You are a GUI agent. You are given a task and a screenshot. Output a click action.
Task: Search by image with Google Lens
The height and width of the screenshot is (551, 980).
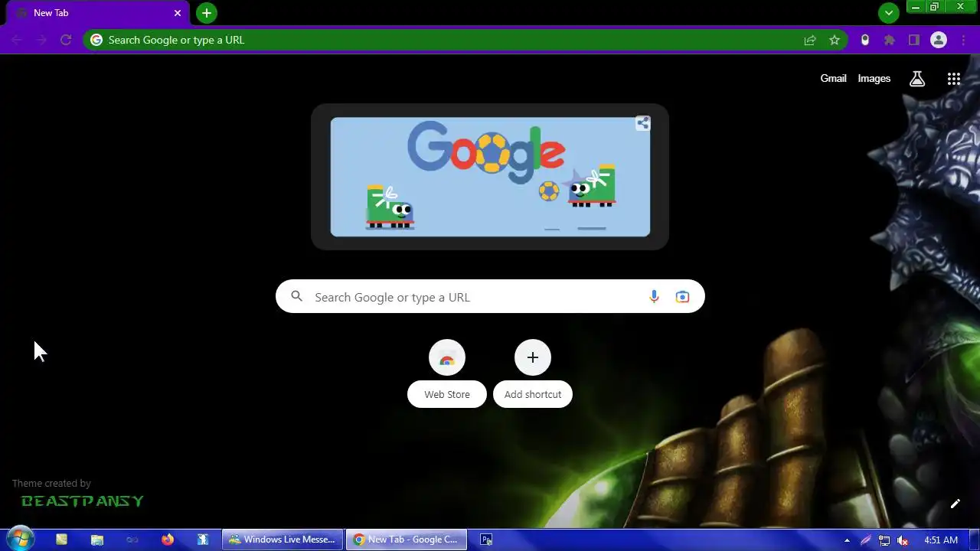click(x=682, y=297)
